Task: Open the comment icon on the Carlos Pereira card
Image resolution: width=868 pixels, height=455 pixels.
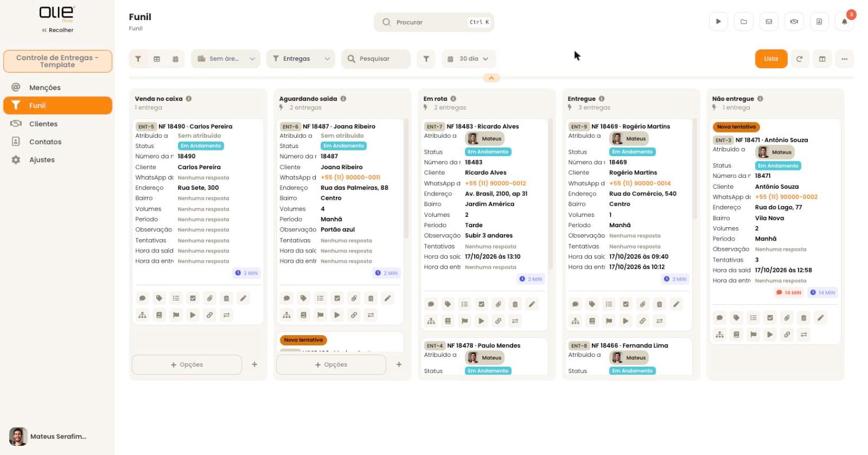Action: pos(142,298)
